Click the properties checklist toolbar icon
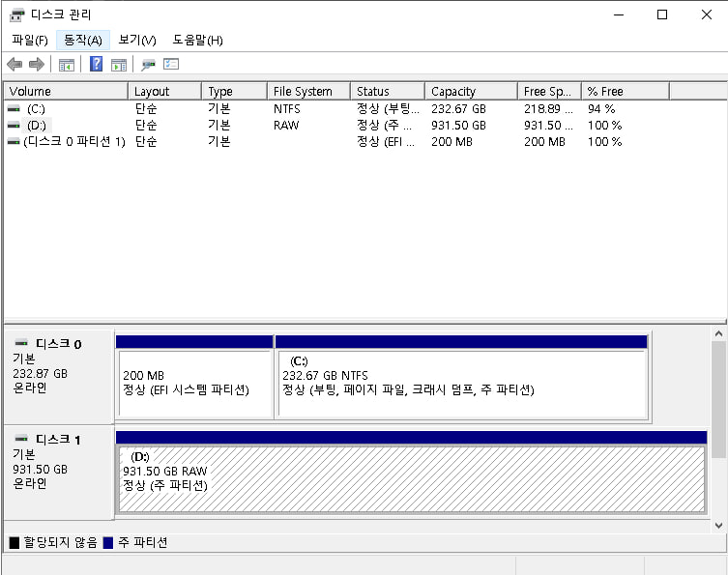This screenshot has height=575, width=728. (x=171, y=65)
